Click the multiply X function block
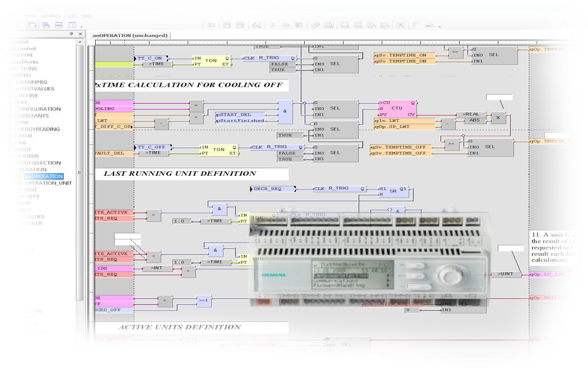 click(498, 118)
